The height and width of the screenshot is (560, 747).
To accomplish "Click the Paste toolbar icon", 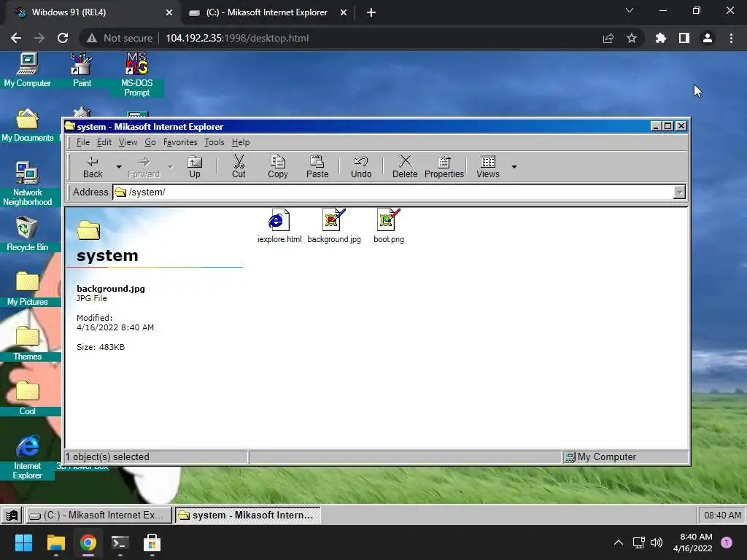I will coord(317,167).
